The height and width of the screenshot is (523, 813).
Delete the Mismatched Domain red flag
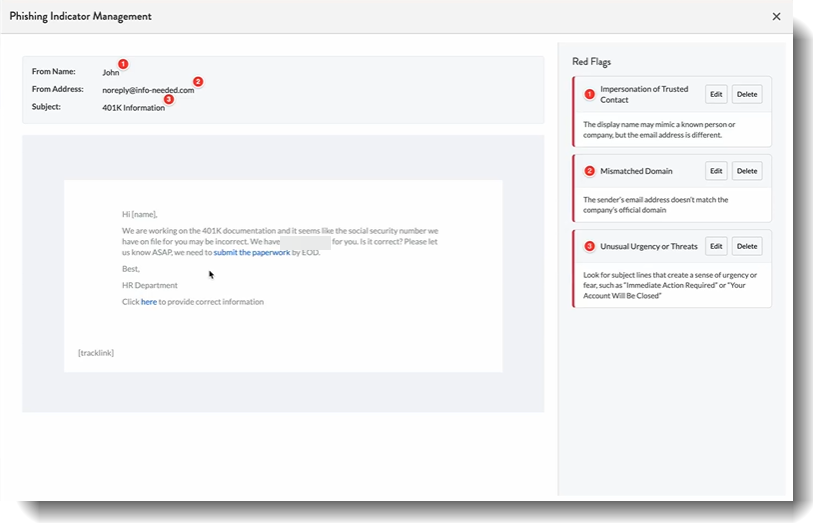pos(747,171)
